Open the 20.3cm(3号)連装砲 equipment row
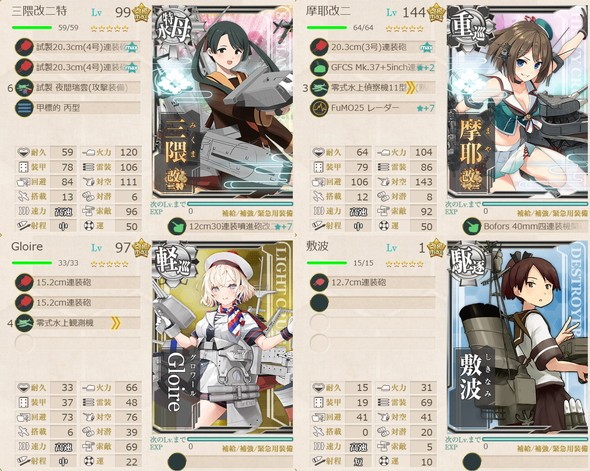This screenshot has width=590, height=471. pos(373,47)
